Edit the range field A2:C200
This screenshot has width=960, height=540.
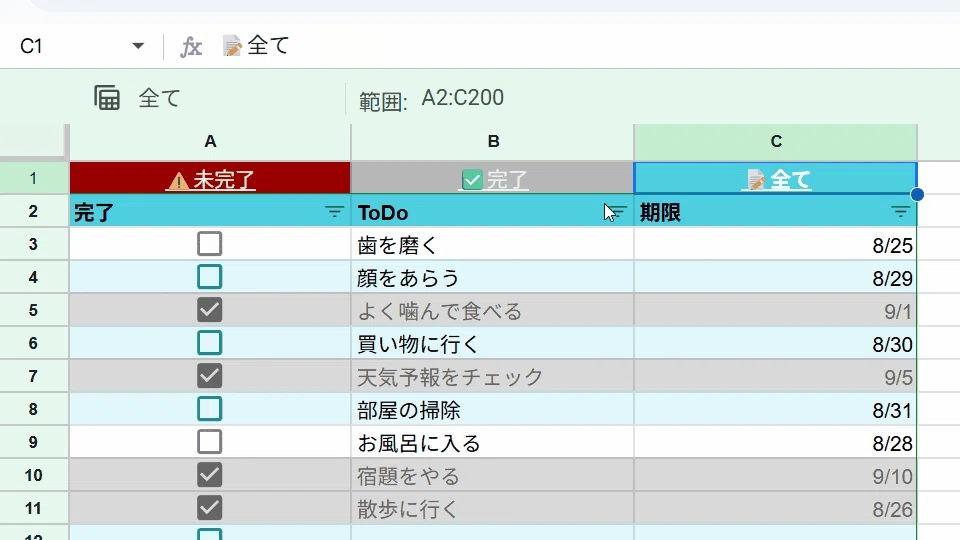[x=462, y=98]
